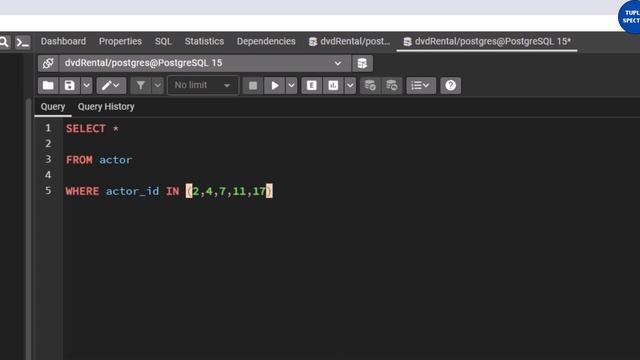Open the Macros list menu

pyautogui.click(x=421, y=85)
